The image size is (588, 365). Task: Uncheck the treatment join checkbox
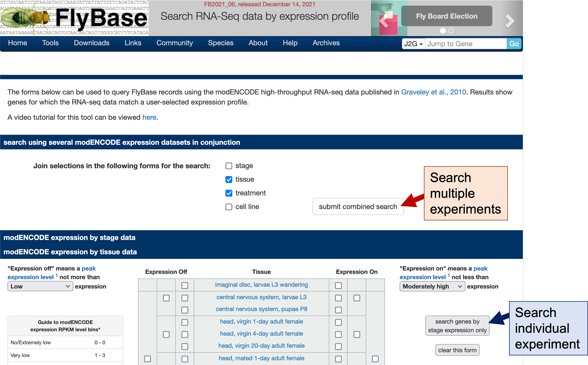(229, 193)
